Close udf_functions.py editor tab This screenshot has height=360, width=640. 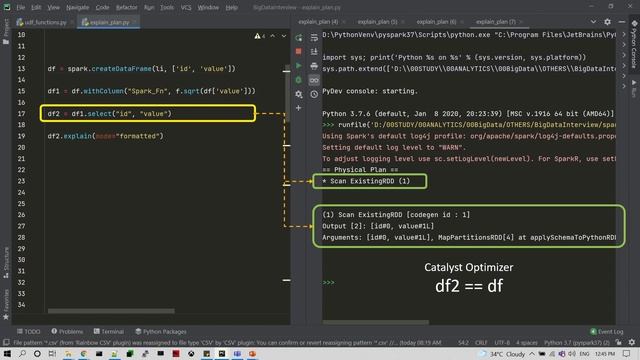(x=71, y=22)
